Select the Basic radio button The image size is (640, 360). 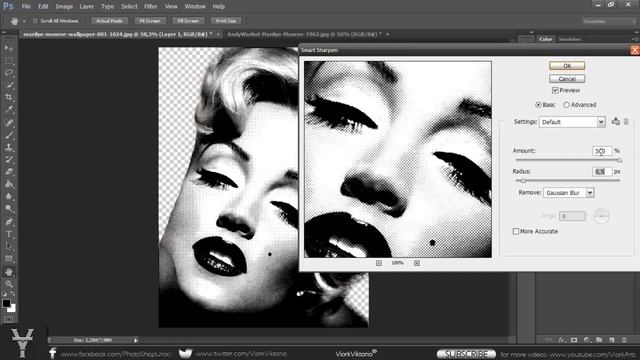pos(538,105)
